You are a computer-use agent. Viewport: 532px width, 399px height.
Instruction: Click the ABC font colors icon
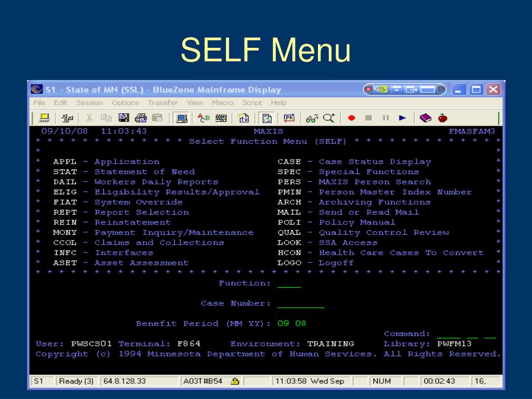(204, 118)
